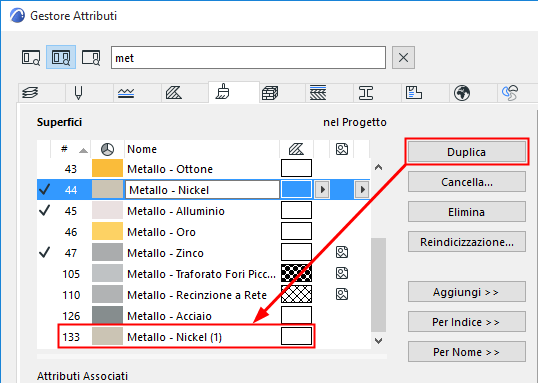Image resolution: width=538 pixels, height=383 pixels.
Task: Select the right-list view icon
Action: pyautogui.click(x=91, y=57)
